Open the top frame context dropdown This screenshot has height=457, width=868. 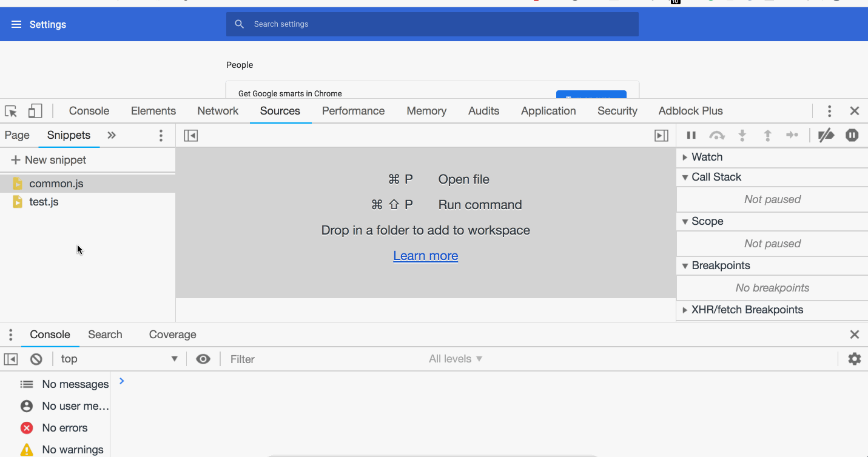pyautogui.click(x=119, y=359)
